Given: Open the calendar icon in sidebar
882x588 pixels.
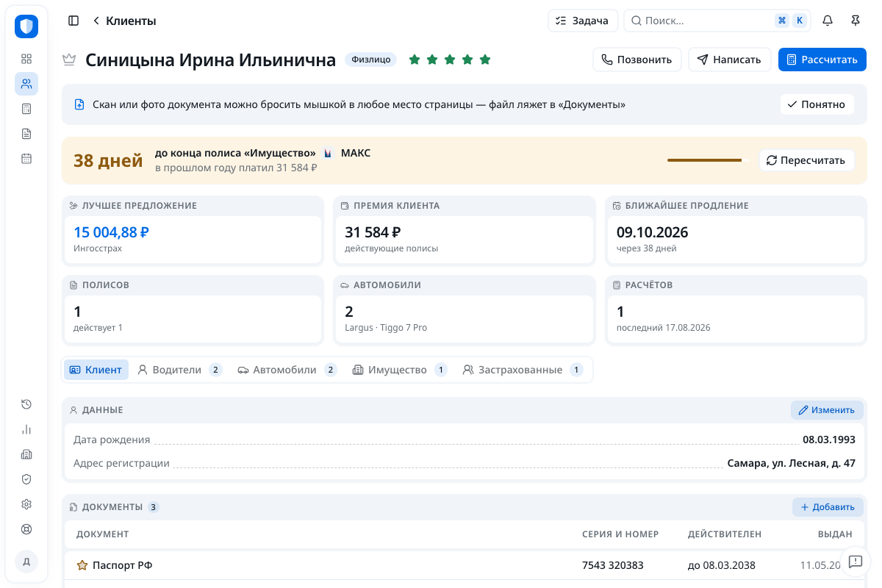Looking at the screenshot, I should click(26, 159).
